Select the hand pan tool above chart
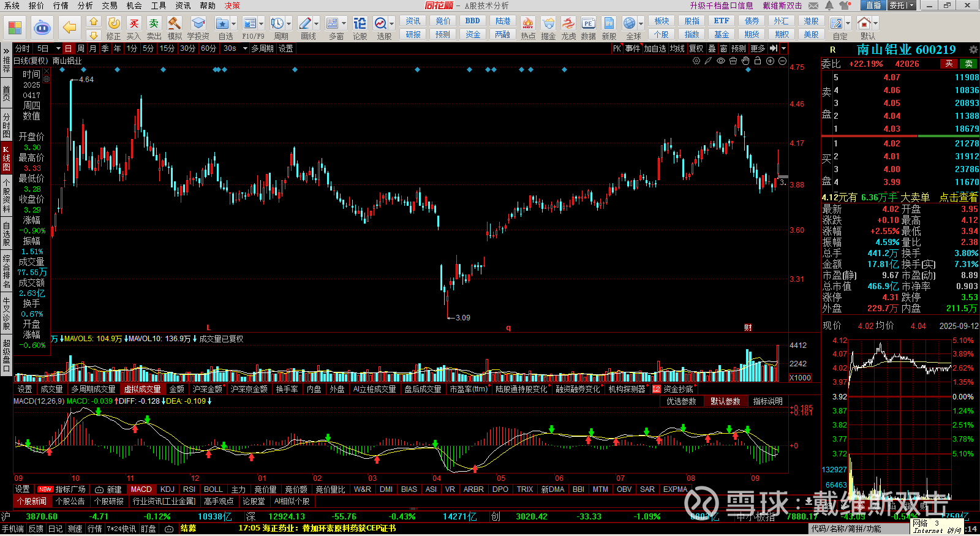 coord(745,61)
